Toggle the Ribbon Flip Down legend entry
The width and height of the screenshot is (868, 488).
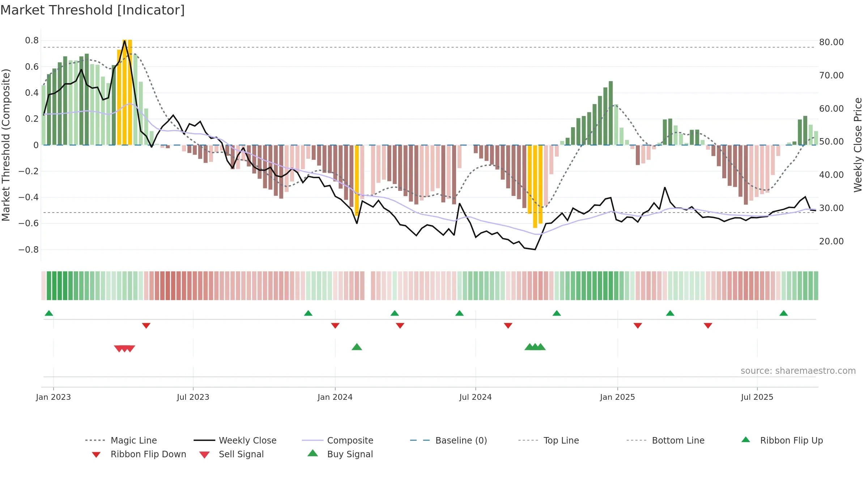tap(139, 454)
